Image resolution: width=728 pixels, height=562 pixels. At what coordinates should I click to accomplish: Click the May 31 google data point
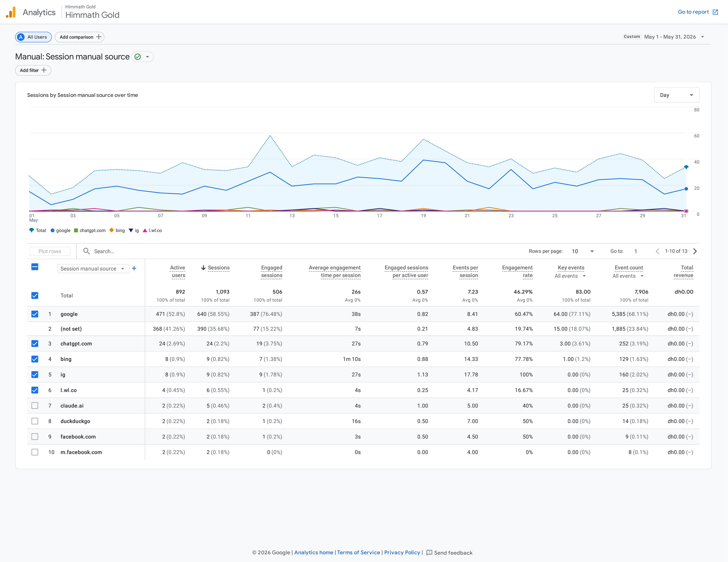pyautogui.click(x=686, y=189)
